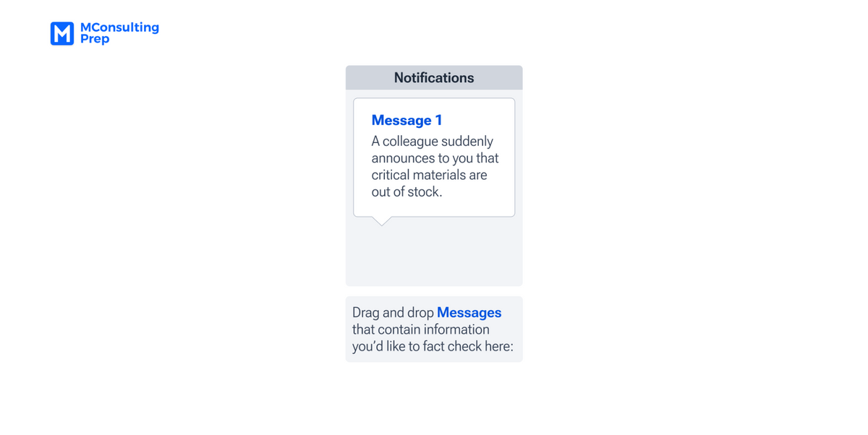Click the blue 'Messages' word in instructions
Screen dimensions: 868x435
point(469,313)
